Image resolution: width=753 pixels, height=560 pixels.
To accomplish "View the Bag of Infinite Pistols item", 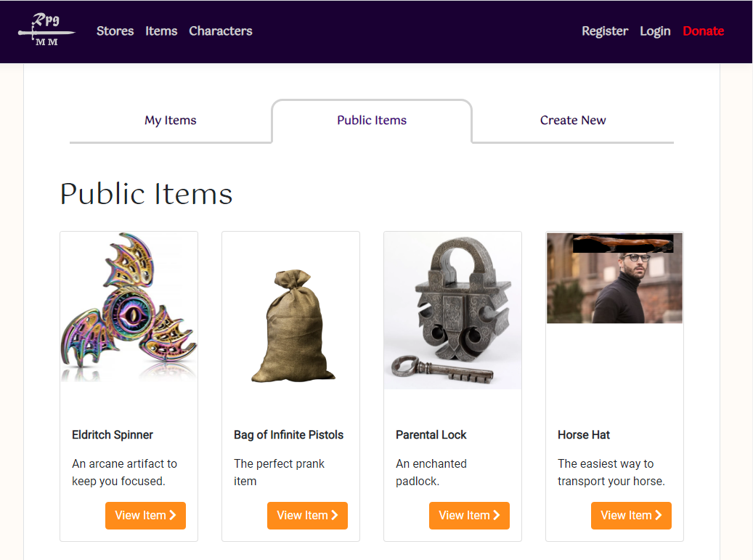I will [307, 516].
